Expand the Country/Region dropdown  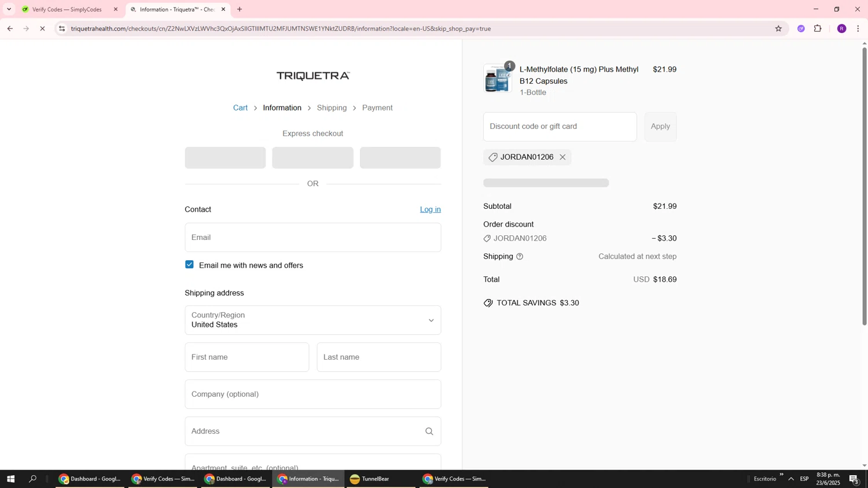[312, 320]
